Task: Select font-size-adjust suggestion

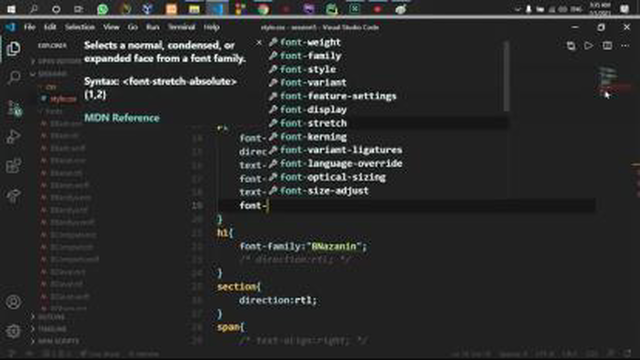Action: click(x=388, y=191)
